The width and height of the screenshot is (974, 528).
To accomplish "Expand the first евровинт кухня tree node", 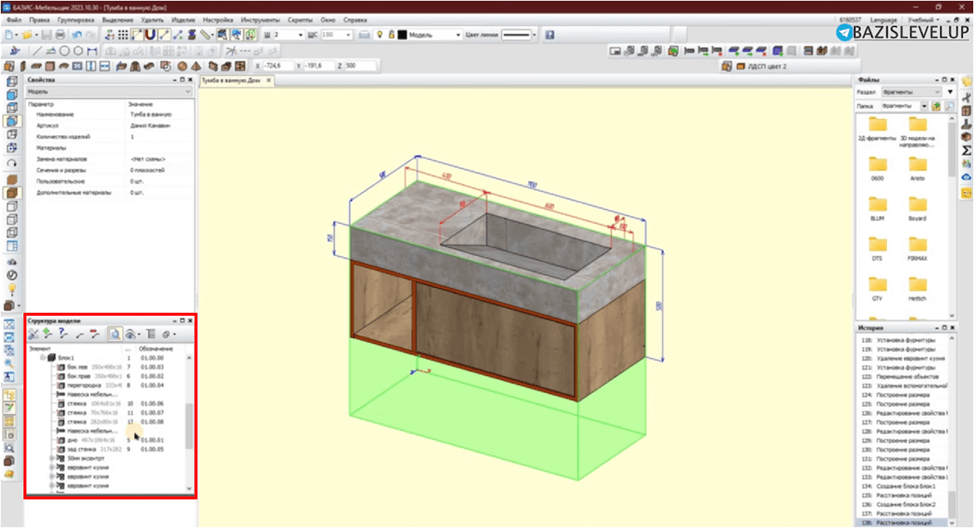I will (52, 467).
